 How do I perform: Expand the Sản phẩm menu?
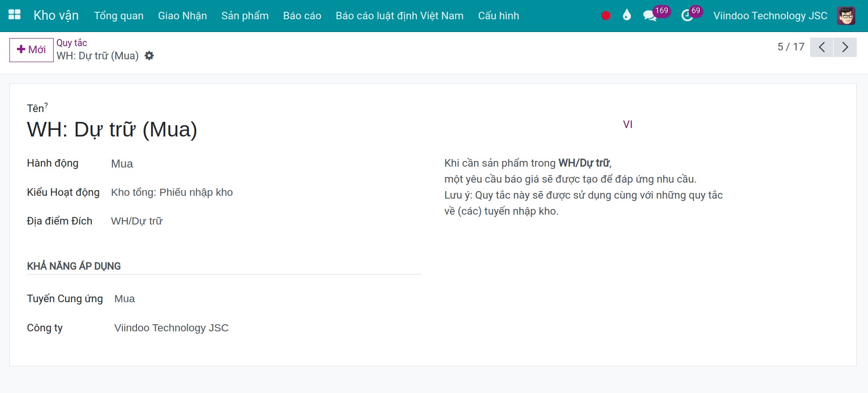tap(245, 16)
